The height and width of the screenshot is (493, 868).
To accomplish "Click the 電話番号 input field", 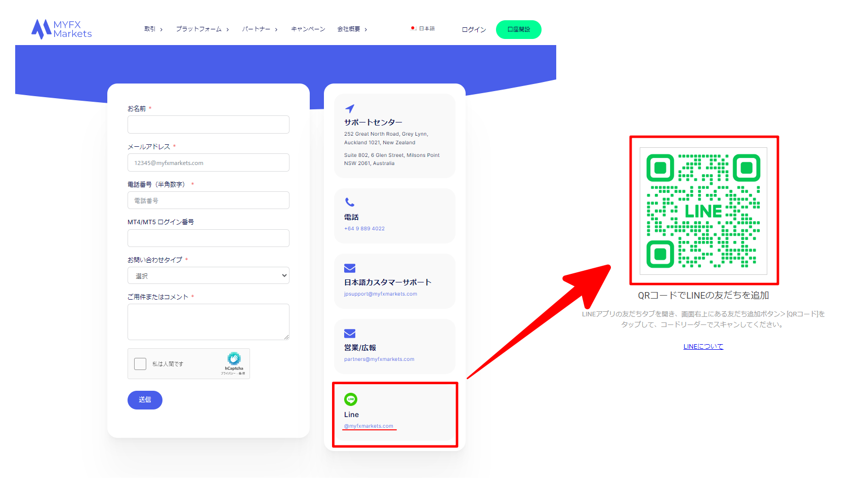I will pos(209,200).
